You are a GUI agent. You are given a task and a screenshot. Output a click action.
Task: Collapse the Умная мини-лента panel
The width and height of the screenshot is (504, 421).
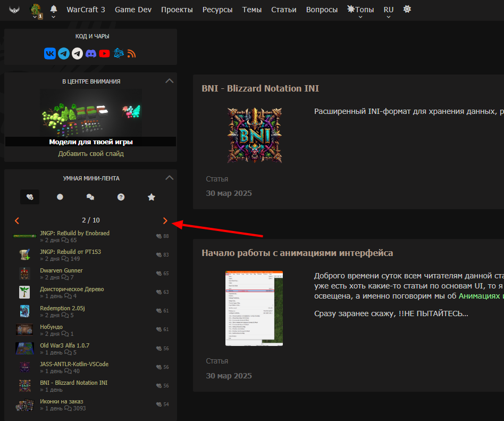point(170,178)
